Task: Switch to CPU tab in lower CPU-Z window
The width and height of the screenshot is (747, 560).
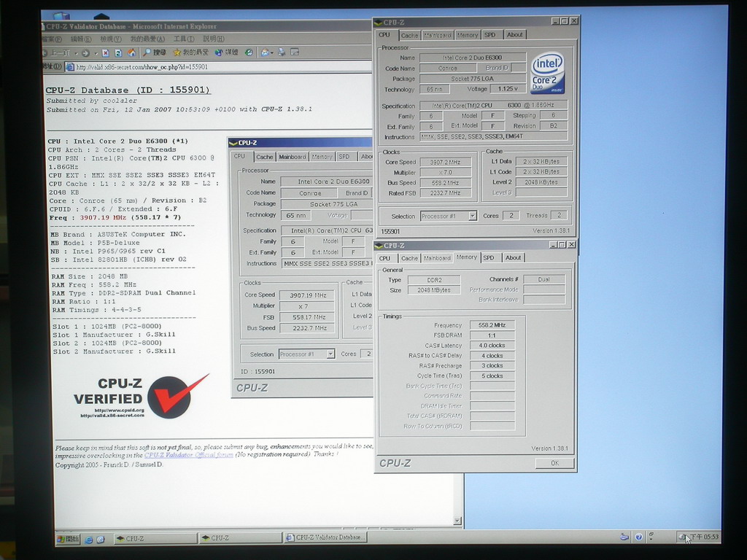Action: pos(384,258)
